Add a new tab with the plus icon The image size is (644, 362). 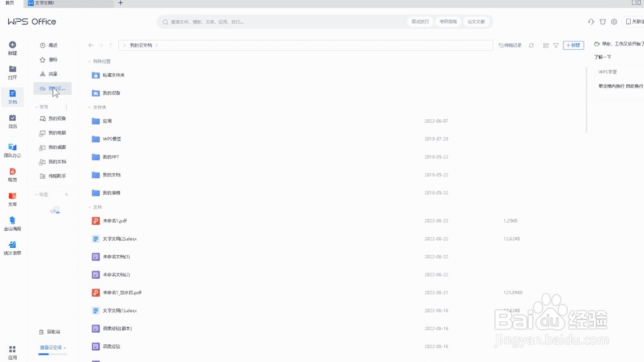pyautogui.click(x=120, y=3)
